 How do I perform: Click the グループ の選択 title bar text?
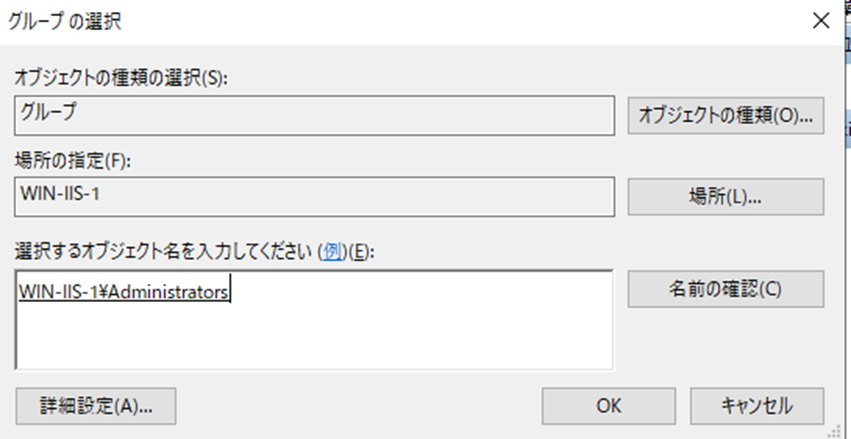pyautogui.click(x=66, y=20)
